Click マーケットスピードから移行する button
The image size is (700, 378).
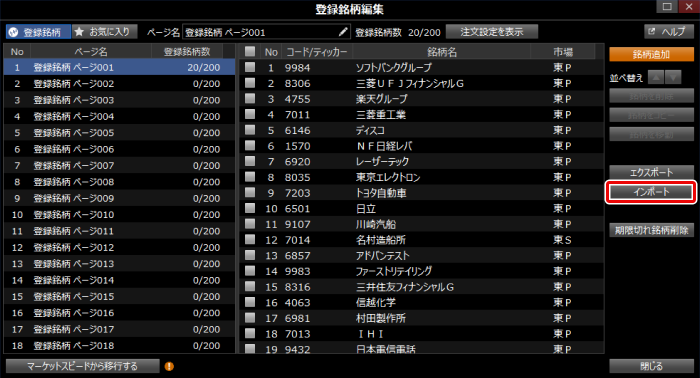(83, 366)
